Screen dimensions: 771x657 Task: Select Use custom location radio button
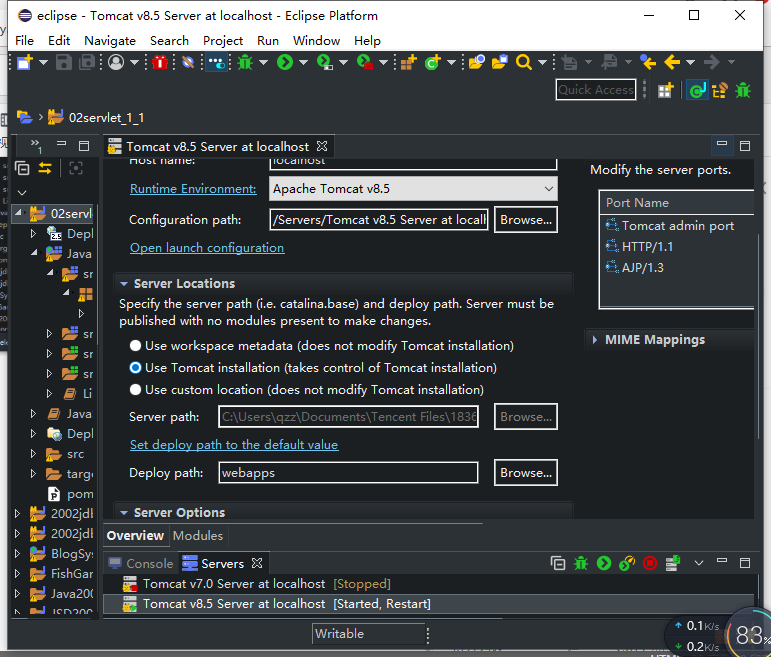(135, 390)
